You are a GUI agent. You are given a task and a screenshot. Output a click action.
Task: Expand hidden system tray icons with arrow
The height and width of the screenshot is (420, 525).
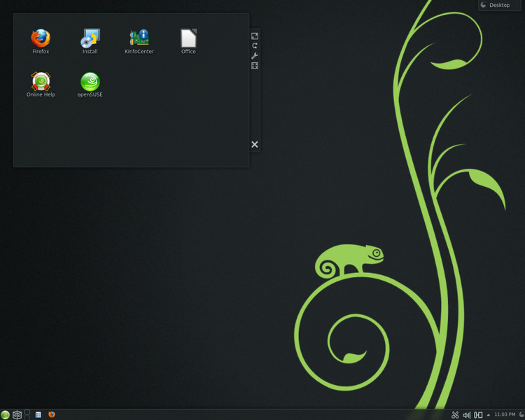(489, 415)
